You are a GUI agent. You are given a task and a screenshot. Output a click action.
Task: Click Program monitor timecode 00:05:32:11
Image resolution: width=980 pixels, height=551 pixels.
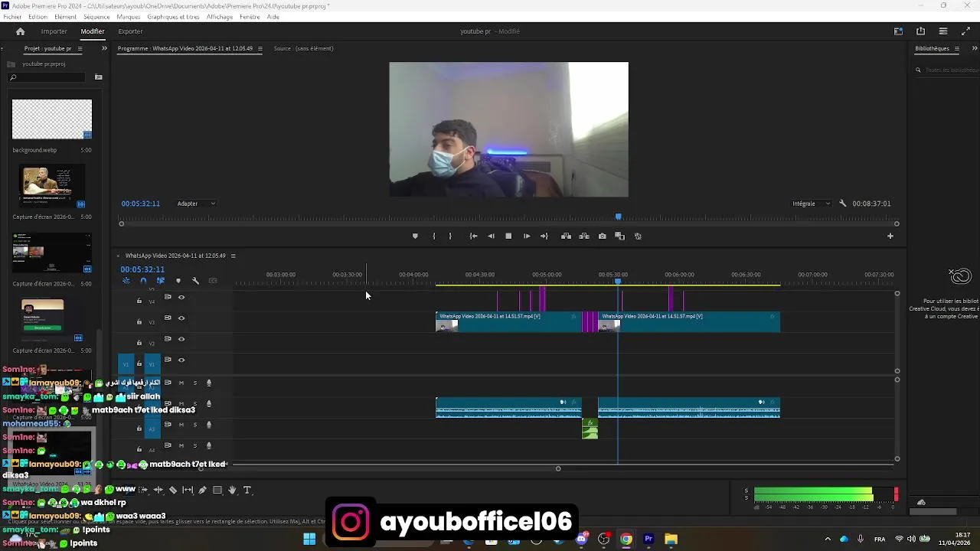(x=140, y=204)
